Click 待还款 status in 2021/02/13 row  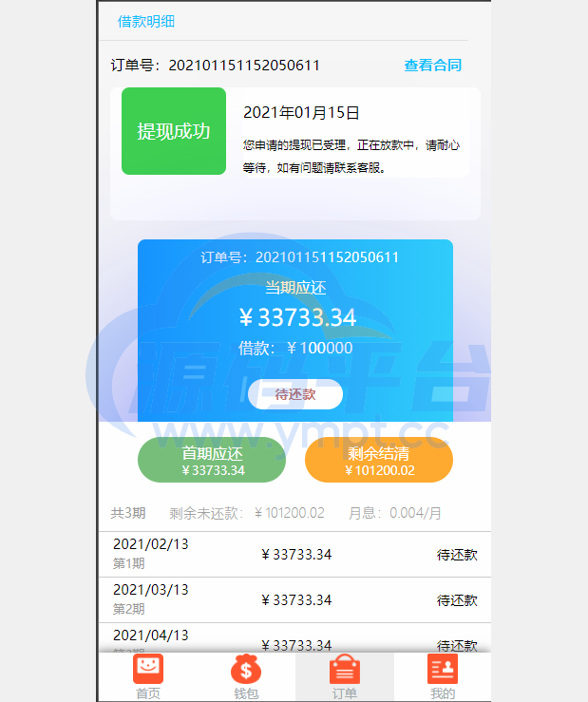(457, 555)
